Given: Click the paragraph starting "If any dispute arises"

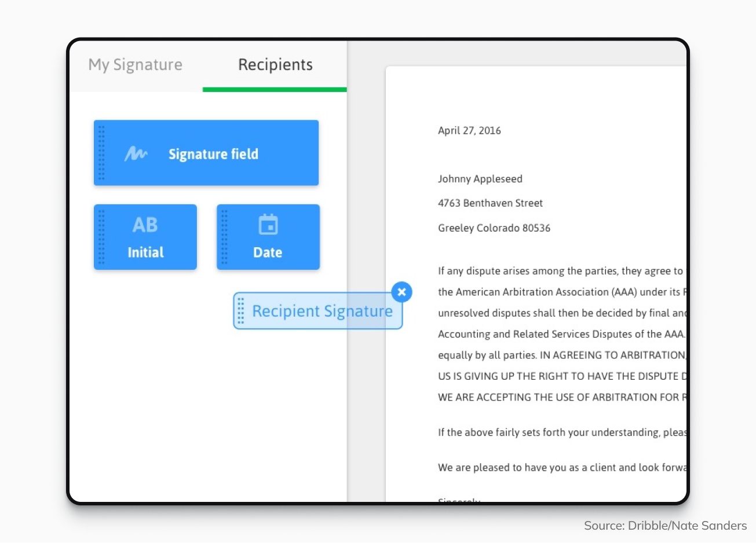Looking at the screenshot, I should click(x=560, y=271).
